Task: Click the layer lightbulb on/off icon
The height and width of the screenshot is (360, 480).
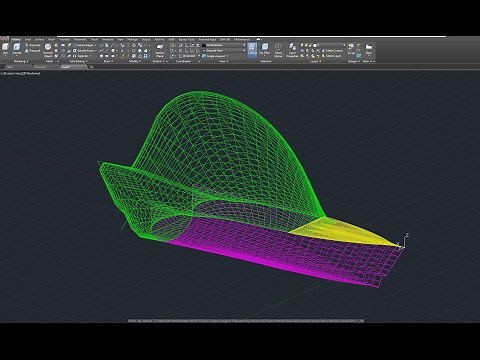Action: (302, 45)
